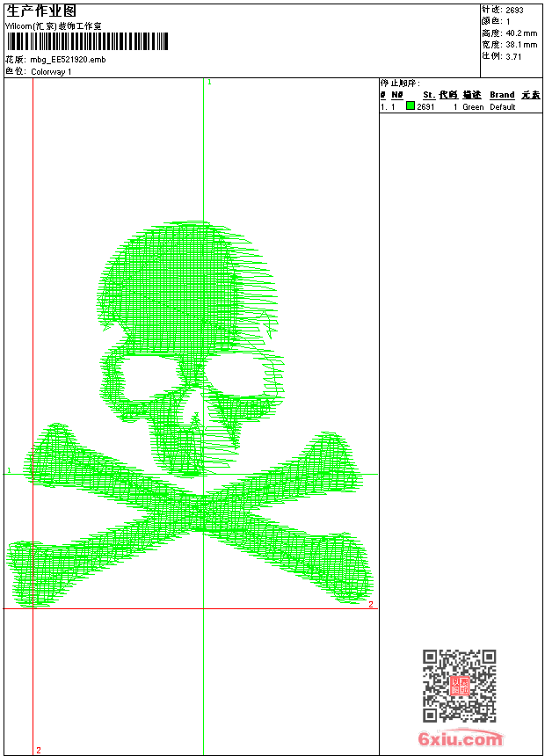Viewport: 545px width, 756px height.
Task: Click the QR code image
Action: [x=459, y=686]
